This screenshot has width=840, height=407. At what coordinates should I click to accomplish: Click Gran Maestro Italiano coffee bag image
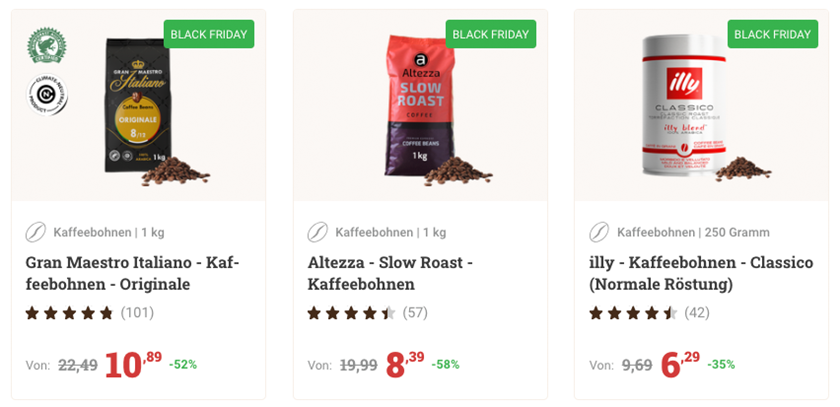click(126, 105)
